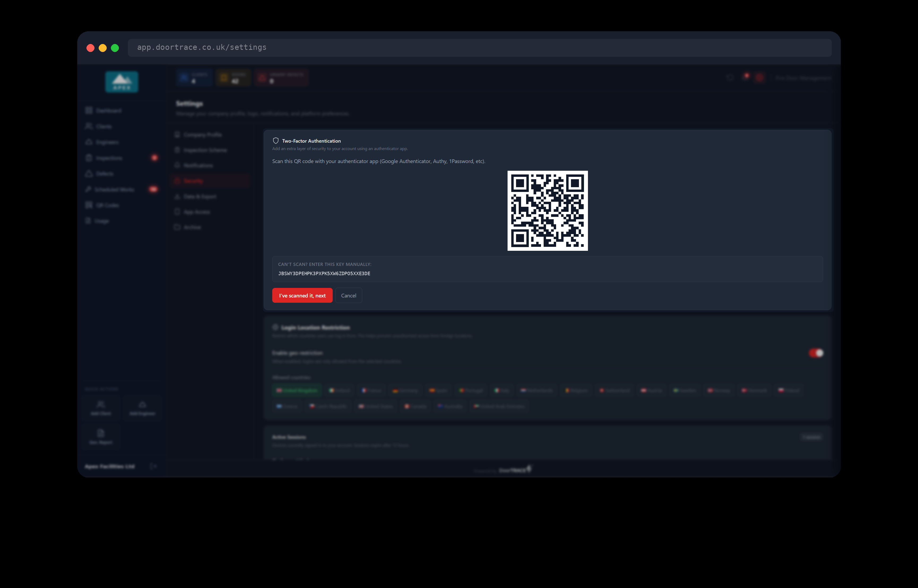Viewport: 918px width, 588px height.
Task: Click the Scheduled Works wrench icon
Action: 88,189
